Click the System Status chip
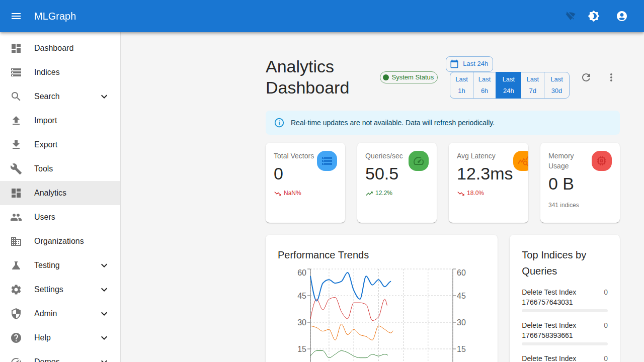The width and height of the screenshot is (644, 362). (x=408, y=77)
